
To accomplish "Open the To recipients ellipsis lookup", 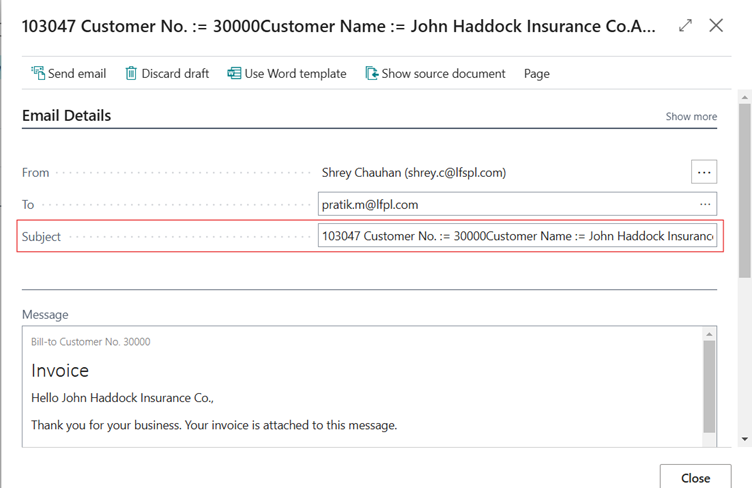I will tap(705, 204).
